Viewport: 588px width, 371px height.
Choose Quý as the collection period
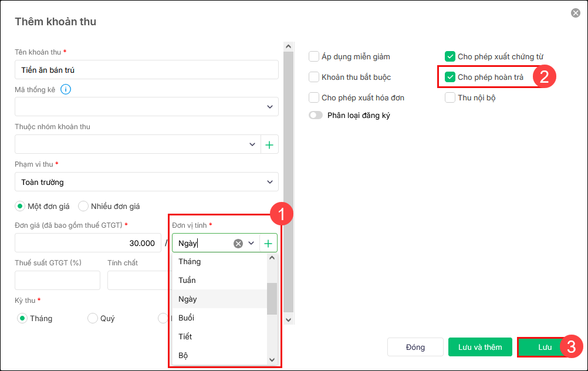pyautogui.click(x=93, y=318)
